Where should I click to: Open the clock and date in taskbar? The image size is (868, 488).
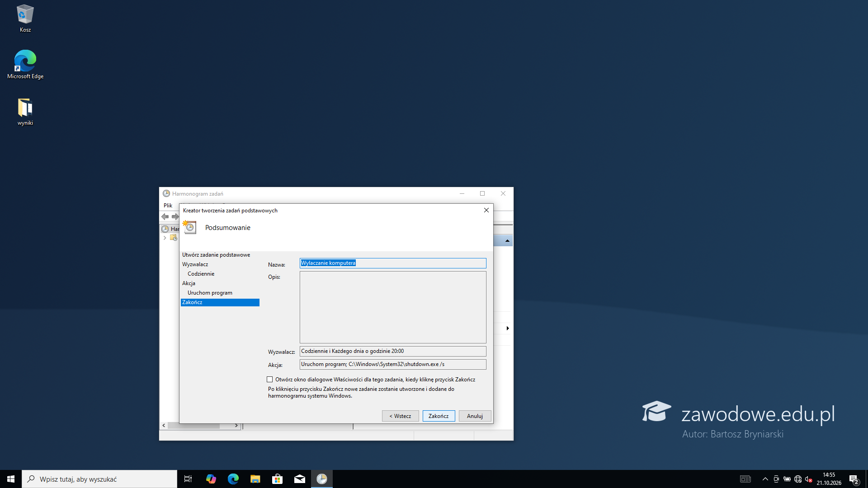(x=829, y=479)
